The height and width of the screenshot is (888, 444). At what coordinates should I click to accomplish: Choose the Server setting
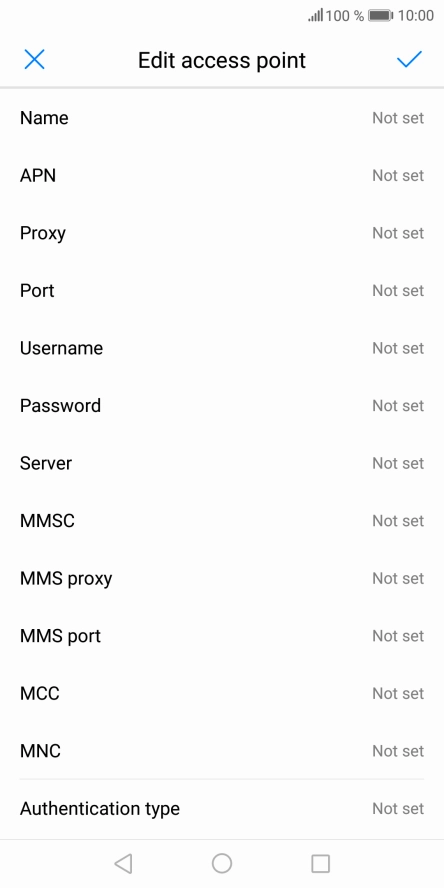click(x=222, y=463)
